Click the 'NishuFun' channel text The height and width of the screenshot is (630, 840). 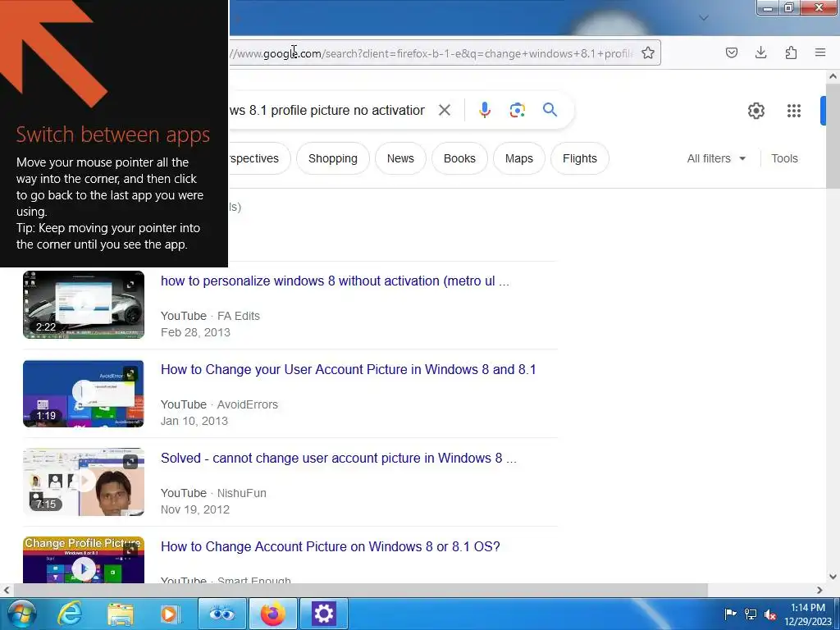pyautogui.click(x=242, y=493)
